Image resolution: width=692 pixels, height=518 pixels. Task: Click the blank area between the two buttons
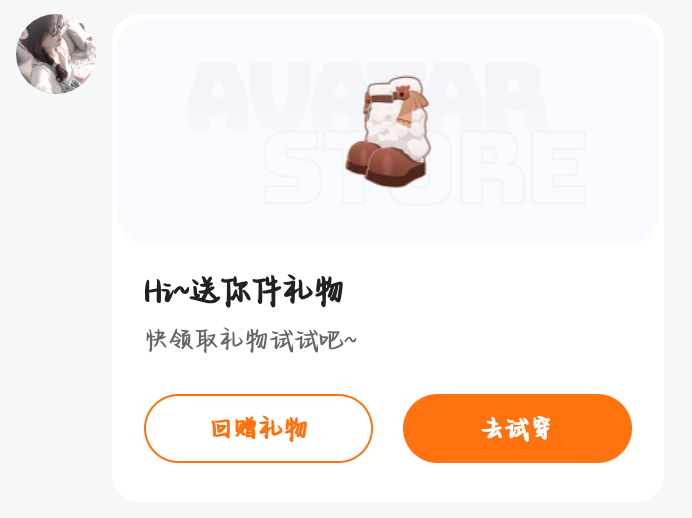click(x=388, y=428)
